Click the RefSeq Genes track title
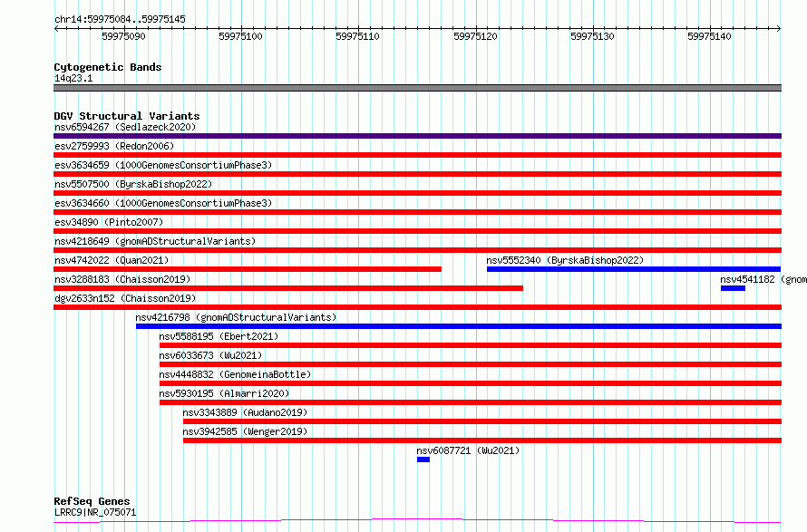The image size is (807, 532). pyautogui.click(x=92, y=501)
